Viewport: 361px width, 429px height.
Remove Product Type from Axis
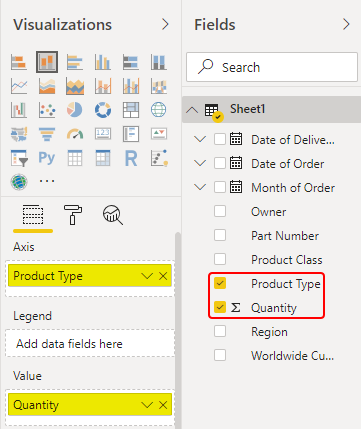163,276
